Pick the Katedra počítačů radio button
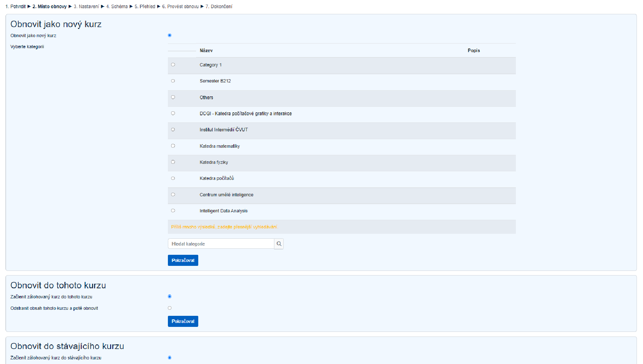The width and height of the screenshot is (643, 364). click(x=173, y=178)
